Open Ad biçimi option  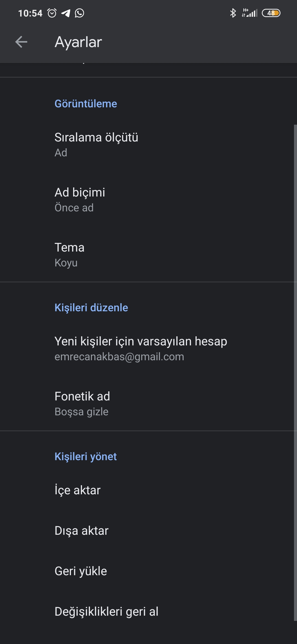[148, 200]
